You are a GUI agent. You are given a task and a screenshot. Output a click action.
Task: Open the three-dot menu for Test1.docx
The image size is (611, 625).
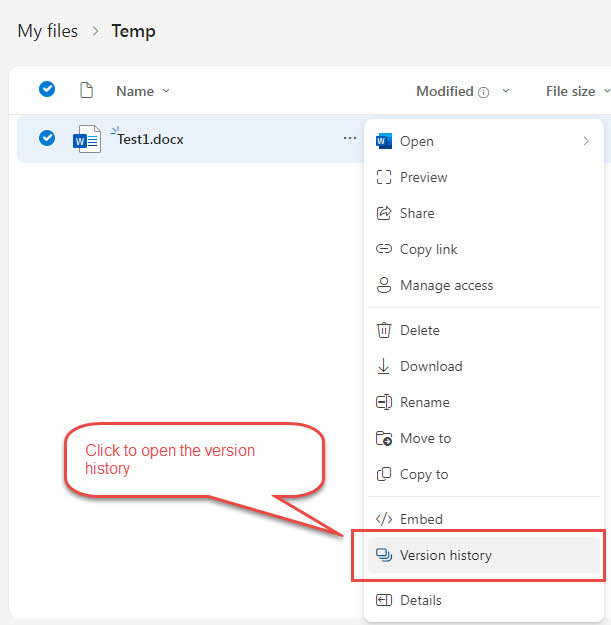pyautogui.click(x=350, y=138)
